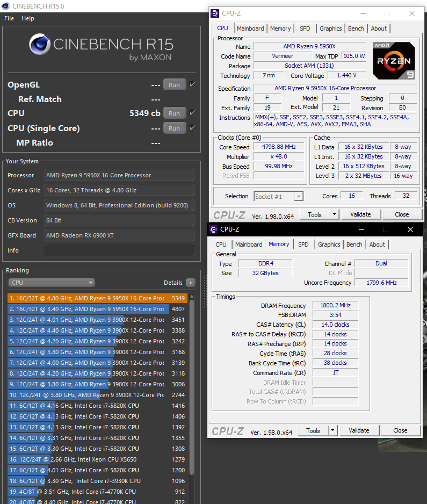Click the top CPU-Z window title icon
The width and height of the screenshot is (427, 504).
point(215,13)
